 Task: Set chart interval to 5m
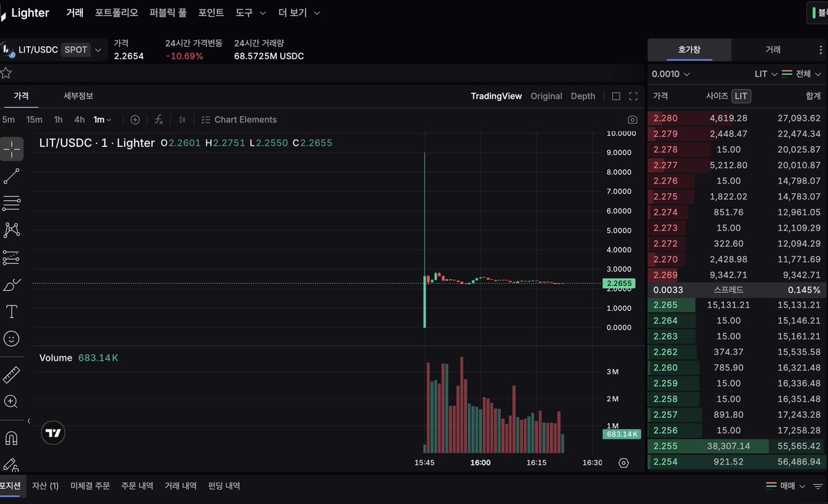coord(8,119)
